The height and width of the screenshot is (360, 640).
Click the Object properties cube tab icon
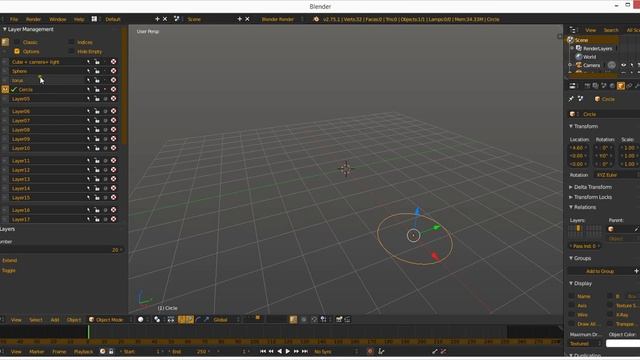[x=621, y=86]
